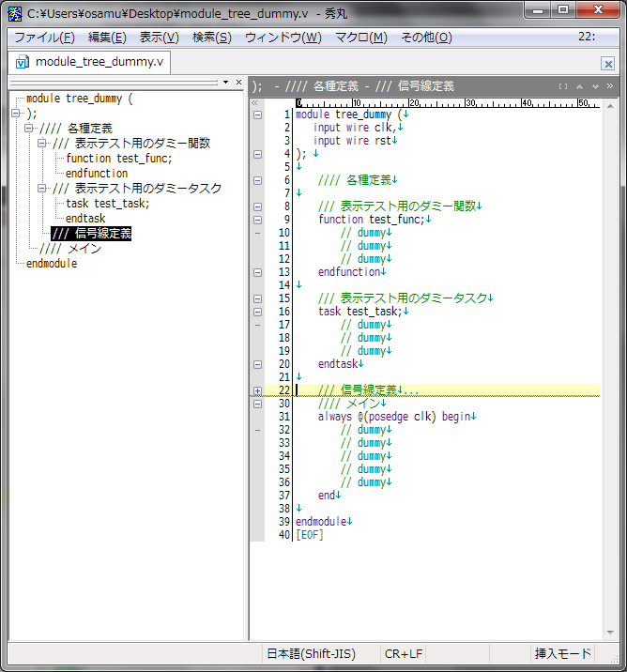Open outline panel options dropdown arrow
The width and height of the screenshot is (627, 672).
coord(225,83)
